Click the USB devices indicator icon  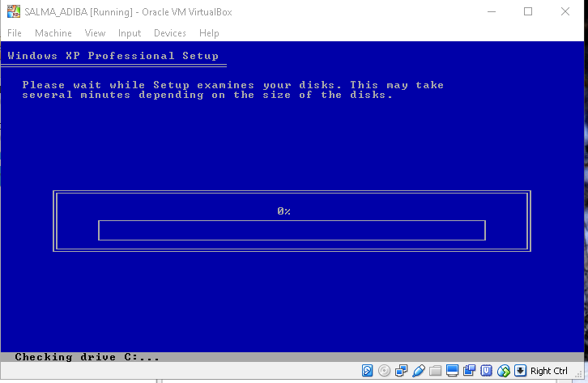click(419, 371)
